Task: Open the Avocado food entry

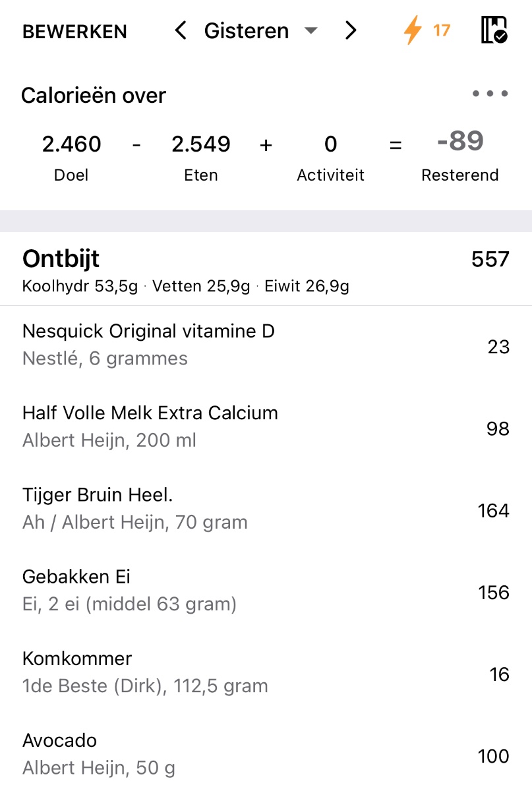Action: click(x=99, y=753)
